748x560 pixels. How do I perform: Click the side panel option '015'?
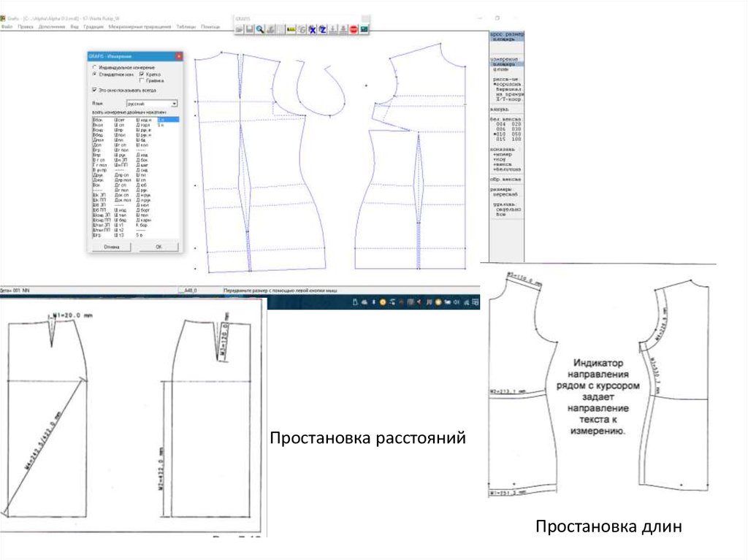[500, 139]
